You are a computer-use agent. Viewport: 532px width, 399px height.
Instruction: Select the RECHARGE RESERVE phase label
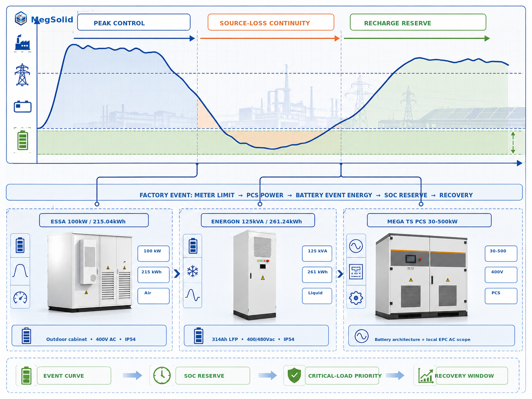coord(418,22)
